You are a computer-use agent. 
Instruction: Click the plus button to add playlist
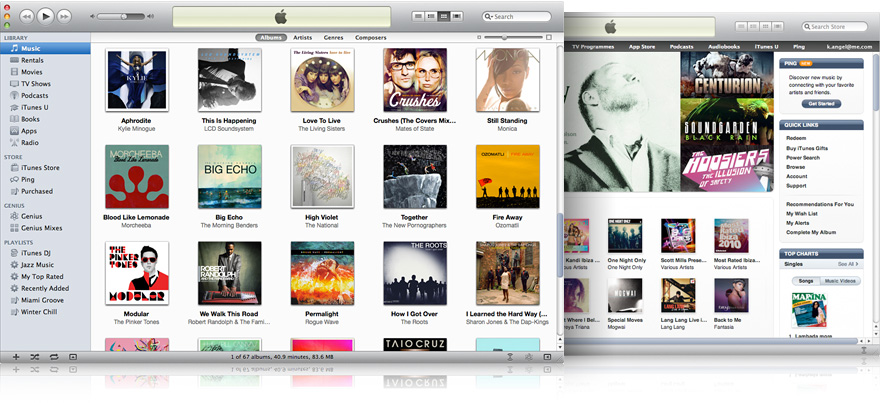pos(16,356)
